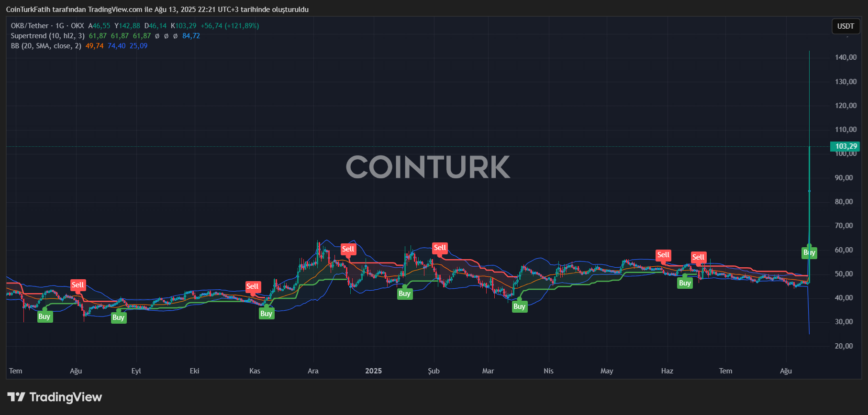Screen dimensions: 868x415
Task: Click the Supertrend value 84,72
Action: click(191, 36)
